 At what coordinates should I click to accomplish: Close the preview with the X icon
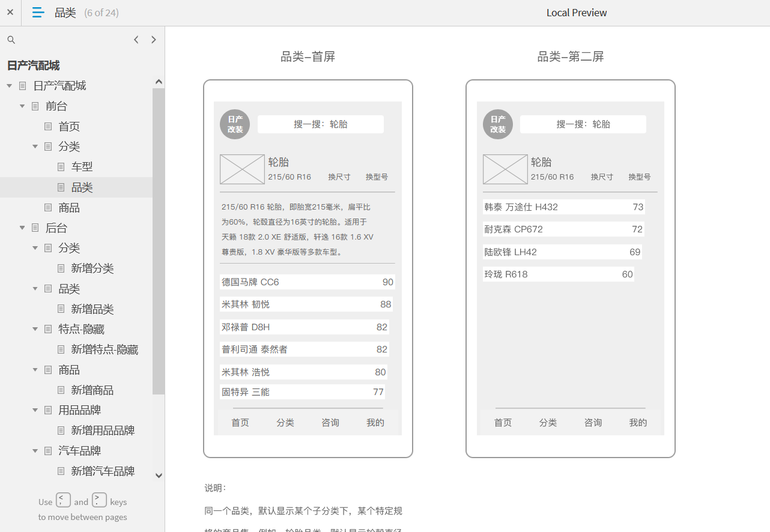pyautogui.click(x=10, y=12)
